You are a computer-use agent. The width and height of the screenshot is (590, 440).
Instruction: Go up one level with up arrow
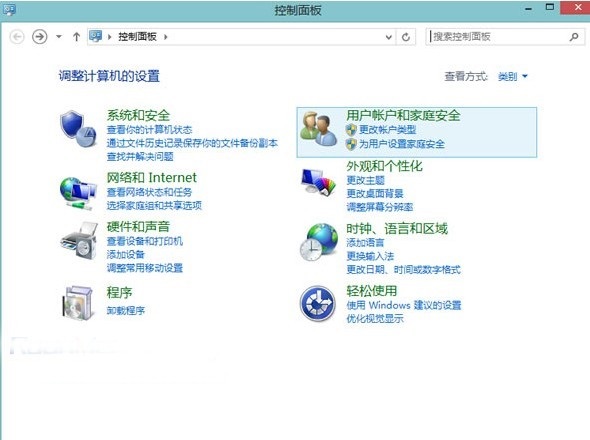pos(76,37)
